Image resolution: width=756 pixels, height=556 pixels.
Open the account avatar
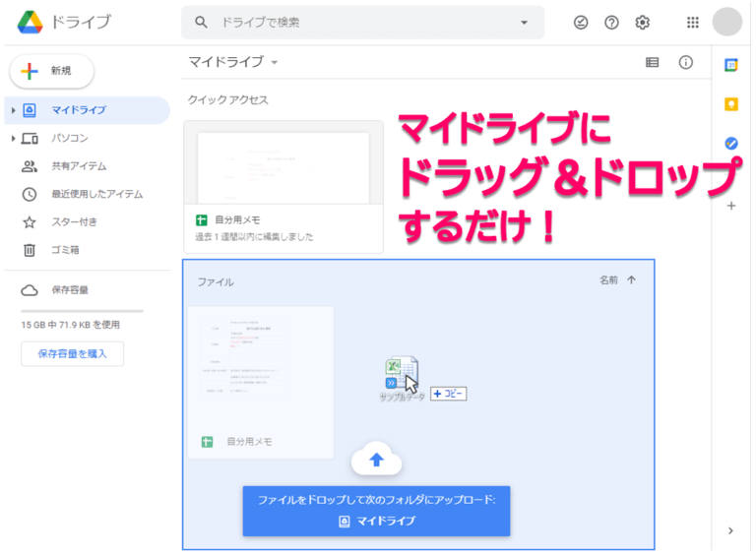727,22
